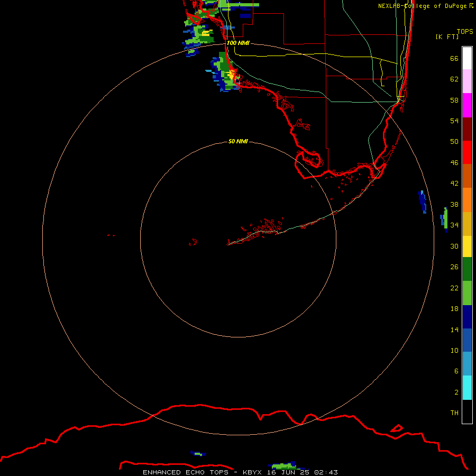Click the 50 legend value
Screen dimensions: 476x476
click(x=454, y=141)
